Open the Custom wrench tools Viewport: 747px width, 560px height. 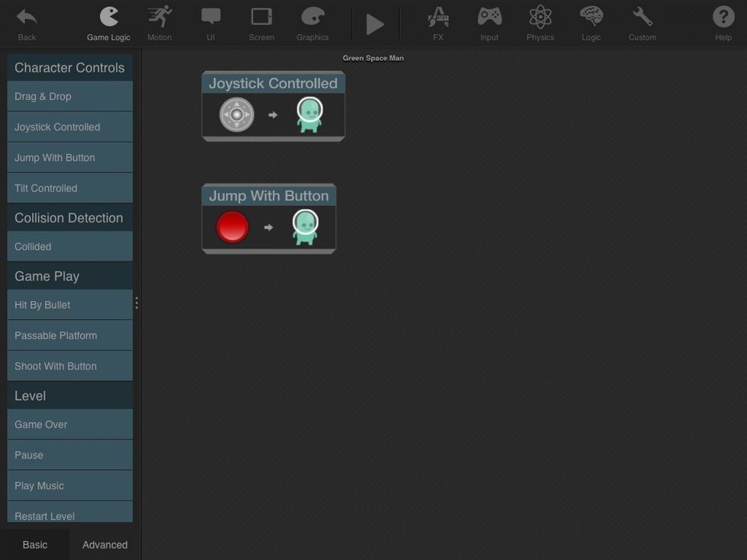coord(642,21)
